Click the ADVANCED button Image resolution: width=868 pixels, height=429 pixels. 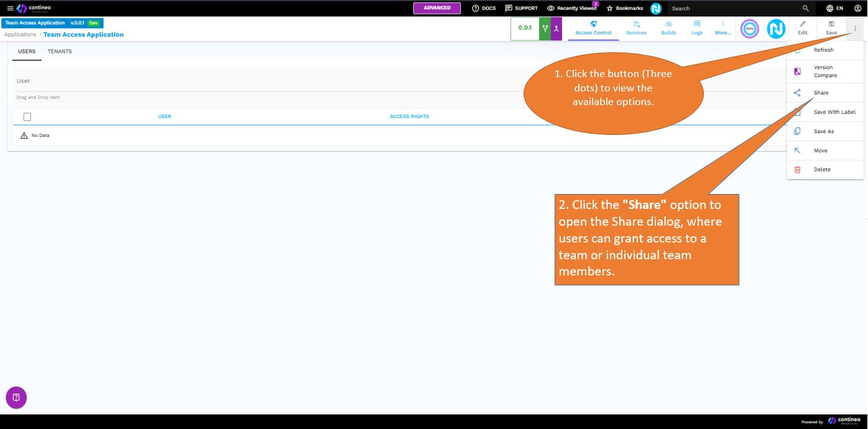point(436,8)
